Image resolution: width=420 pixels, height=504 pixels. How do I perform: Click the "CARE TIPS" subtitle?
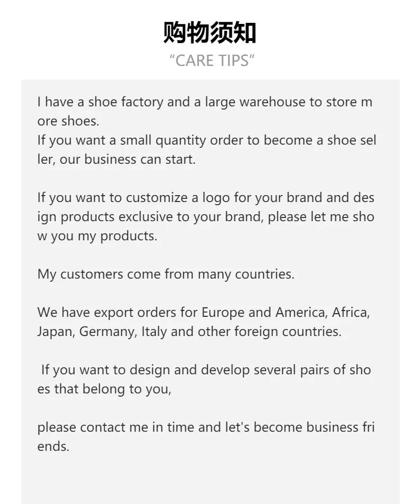(x=212, y=61)
